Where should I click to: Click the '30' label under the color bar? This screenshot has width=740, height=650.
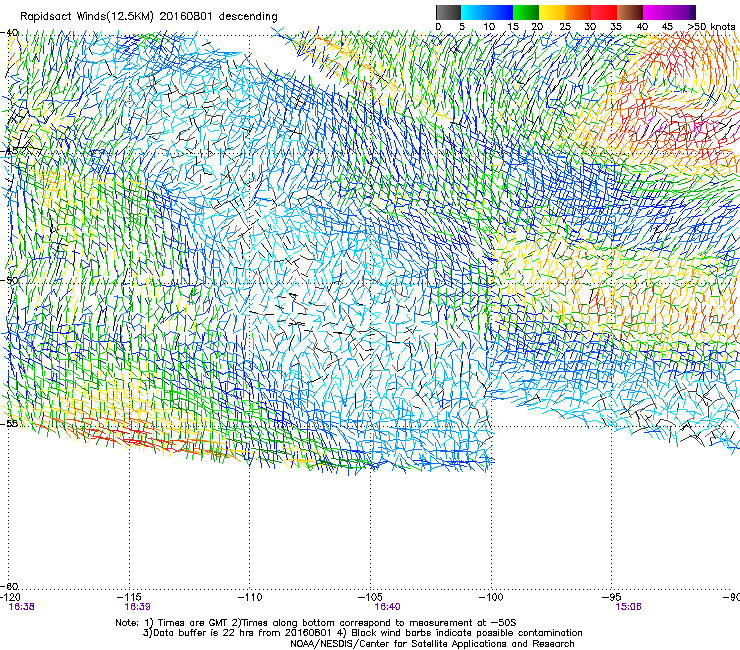(x=590, y=26)
